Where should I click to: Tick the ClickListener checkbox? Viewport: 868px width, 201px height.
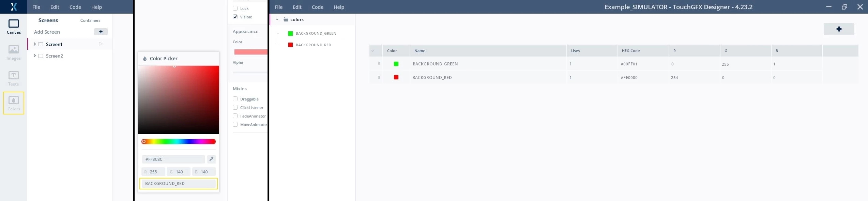point(235,107)
